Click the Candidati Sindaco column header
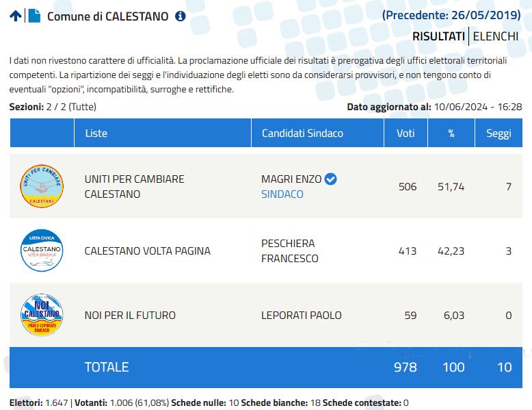The image size is (532, 410). pyautogui.click(x=317, y=133)
